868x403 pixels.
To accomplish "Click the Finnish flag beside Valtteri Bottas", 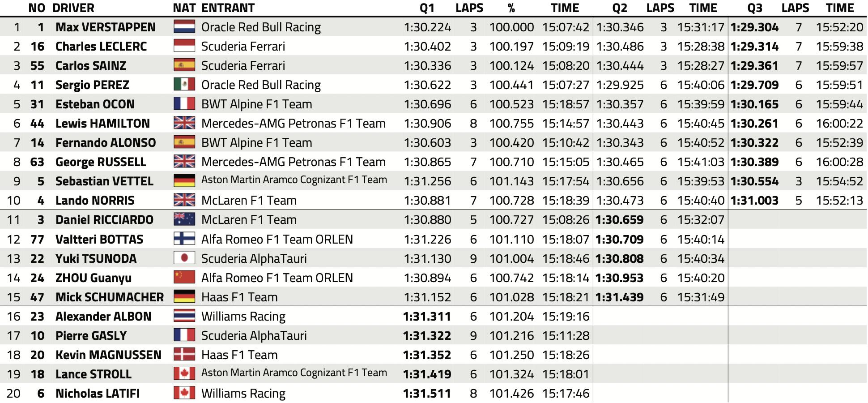I will point(184,239).
